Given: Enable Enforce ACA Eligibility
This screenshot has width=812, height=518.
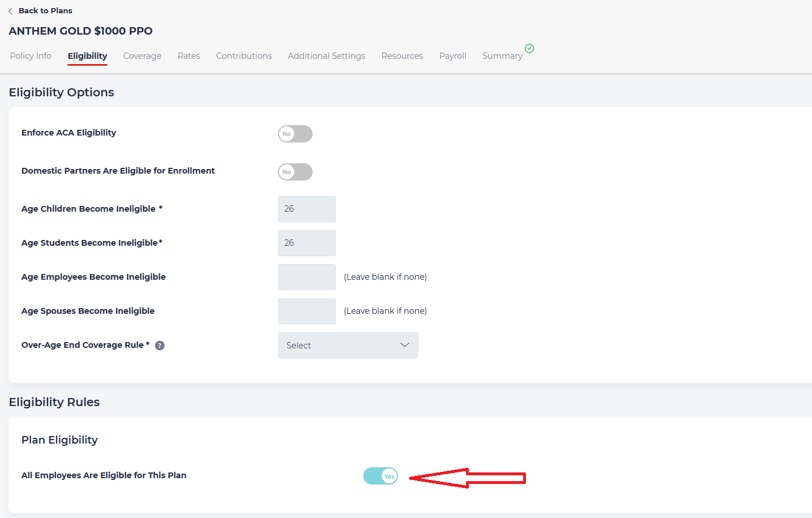Looking at the screenshot, I should click(x=295, y=134).
